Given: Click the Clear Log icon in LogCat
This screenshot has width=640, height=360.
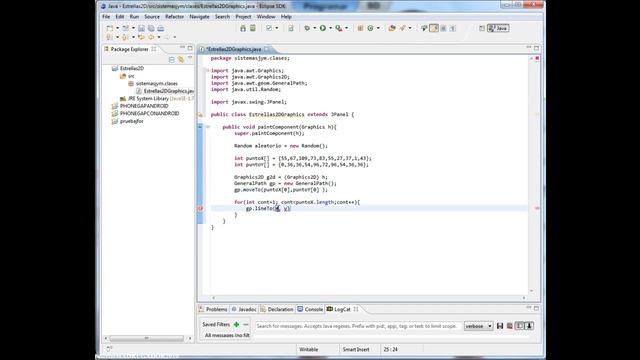Looking at the screenshot, I should (509, 326).
